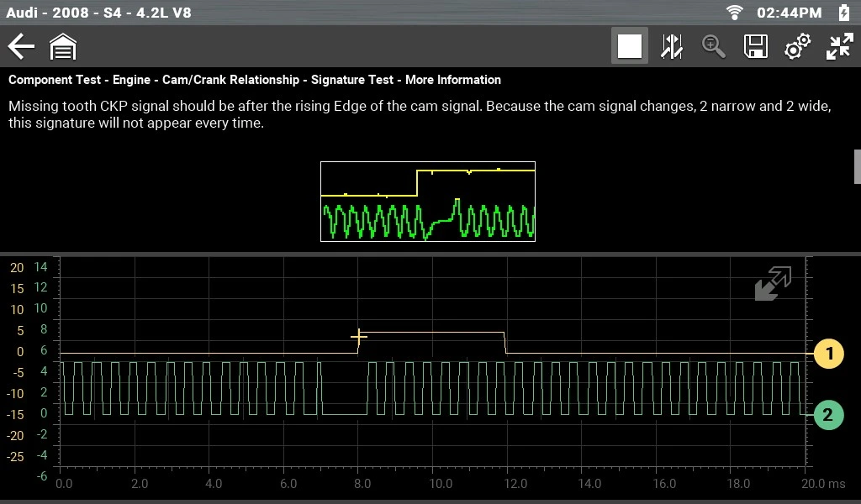Collapse view with the arrows icon
Viewport: 861px width, 504px height.
(x=839, y=46)
